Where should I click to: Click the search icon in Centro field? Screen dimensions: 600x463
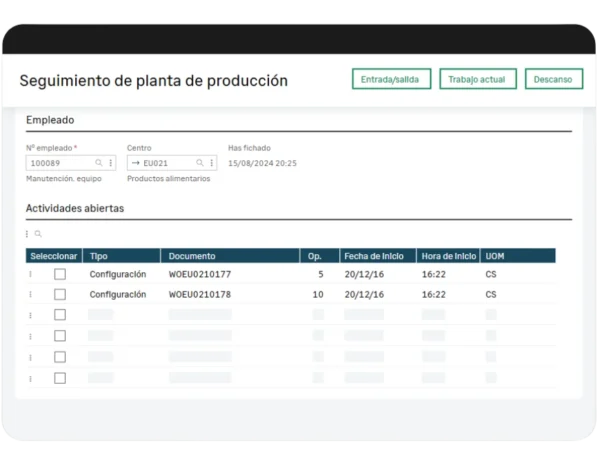click(x=200, y=163)
